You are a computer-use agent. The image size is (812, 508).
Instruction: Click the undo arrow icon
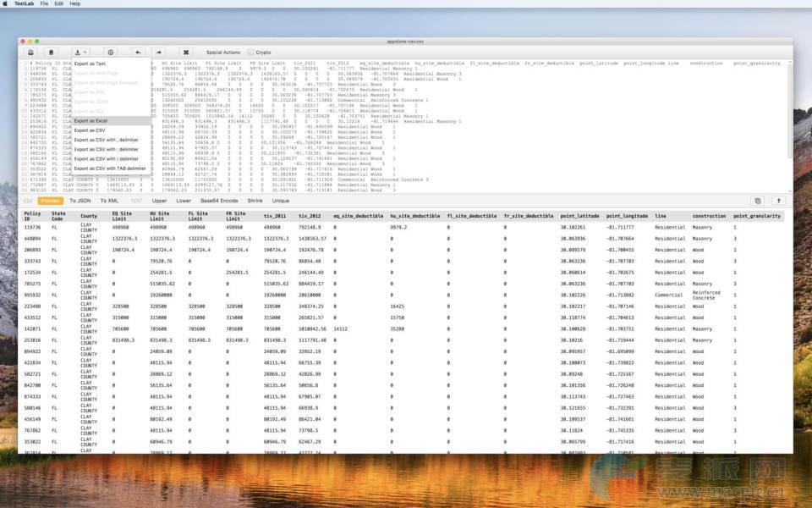138,52
